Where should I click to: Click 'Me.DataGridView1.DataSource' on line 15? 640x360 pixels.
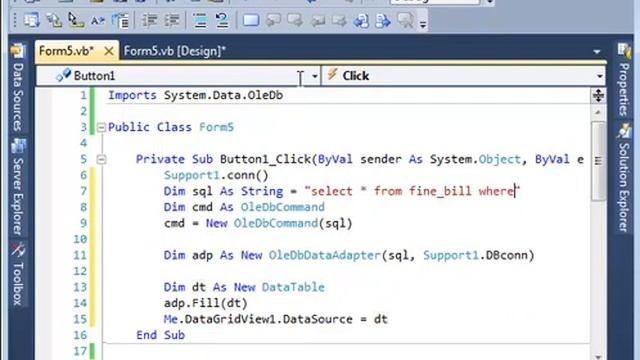pos(258,319)
